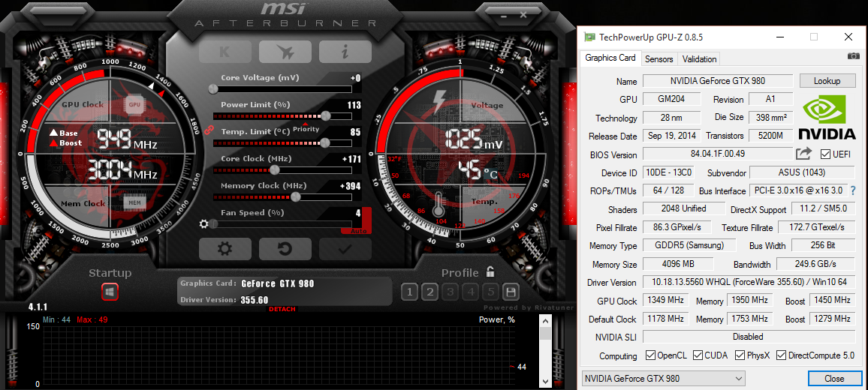This screenshot has height=390, width=868.
Task: Click the lightning bolt voltage icon
Action: click(x=439, y=102)
